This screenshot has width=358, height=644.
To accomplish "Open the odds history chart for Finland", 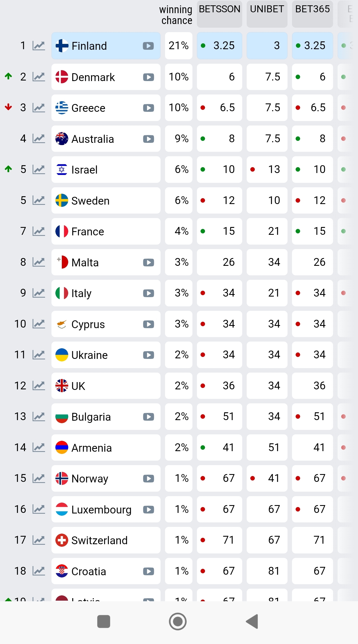I will click(39, 46).
